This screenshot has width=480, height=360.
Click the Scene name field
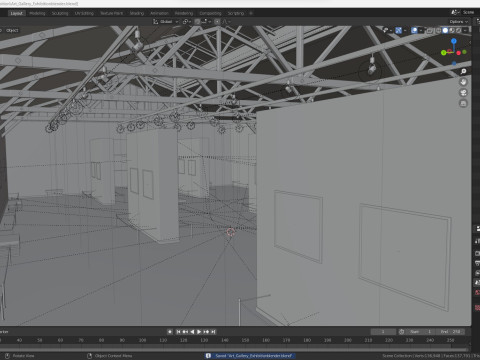coord(468,12)
